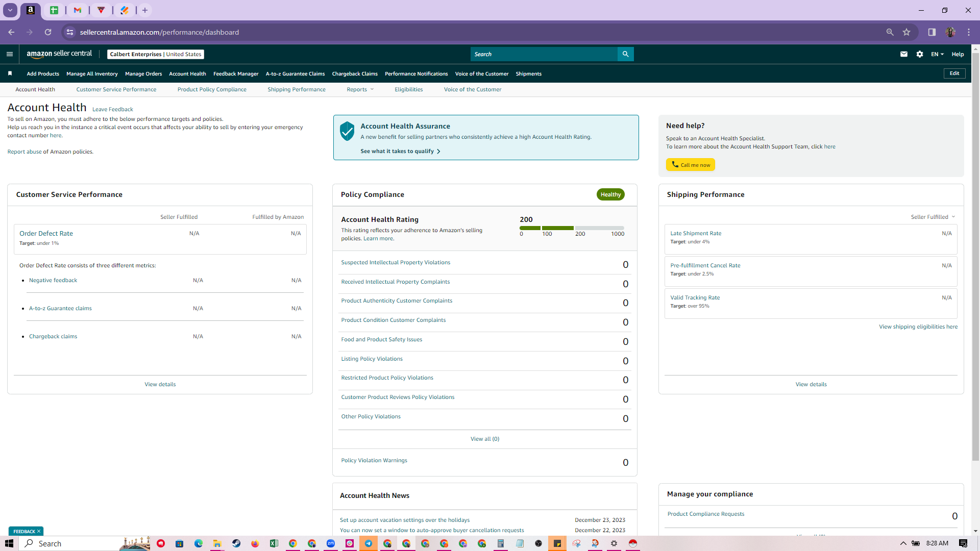Click the Account Health Rating progress bar
Viewport: 980px width, 551px height.
[572, 228]
